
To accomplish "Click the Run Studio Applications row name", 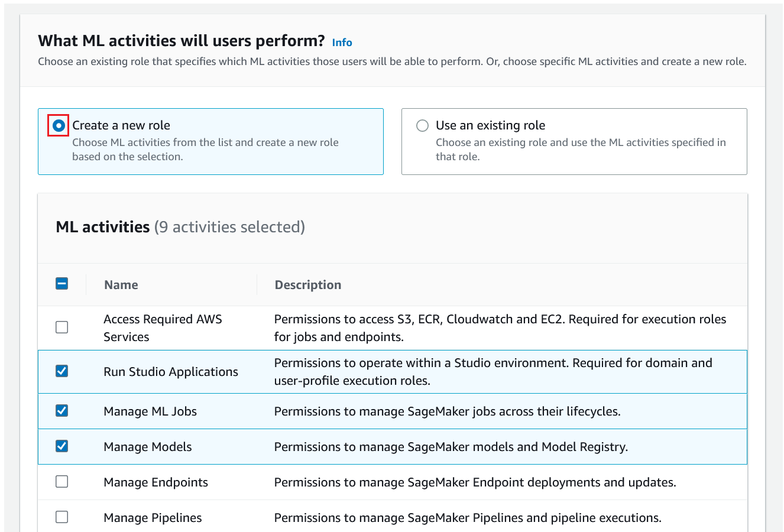I will tap(170, 372).
